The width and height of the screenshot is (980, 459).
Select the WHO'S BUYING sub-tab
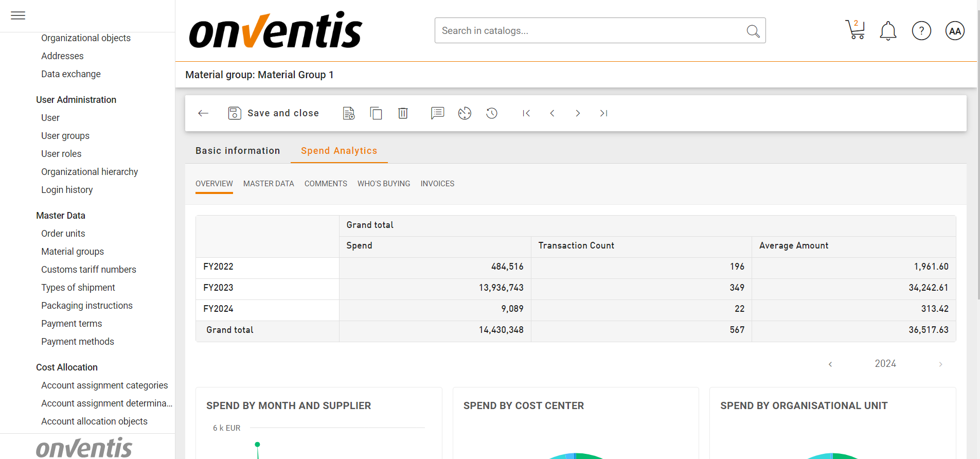pyautogui.click(x=384, y=184)
